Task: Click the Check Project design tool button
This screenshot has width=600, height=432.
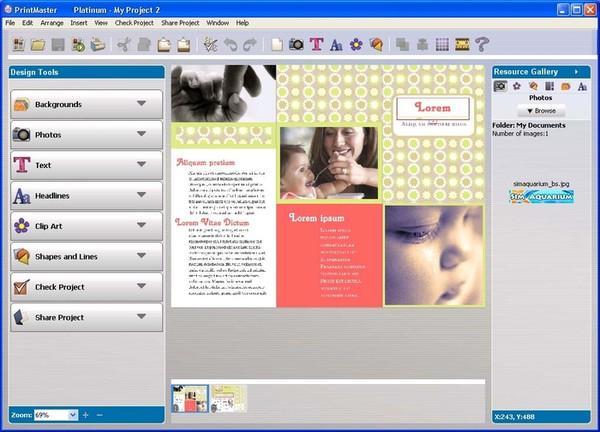Action: 85,287
